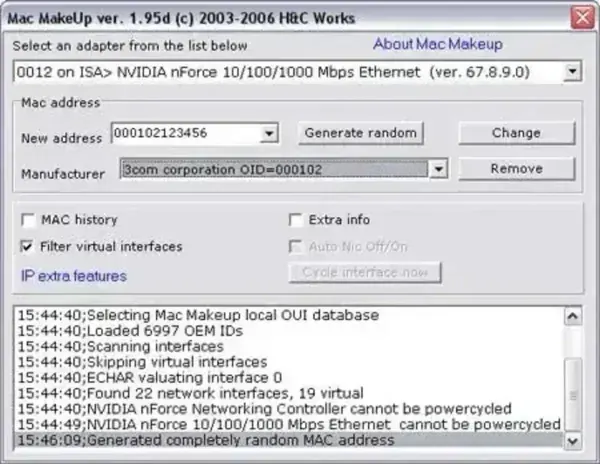Select log line 'Networking Controller cannot be powercycled'
This screenshot has width=600, height=464.
[x=289, y=409]
